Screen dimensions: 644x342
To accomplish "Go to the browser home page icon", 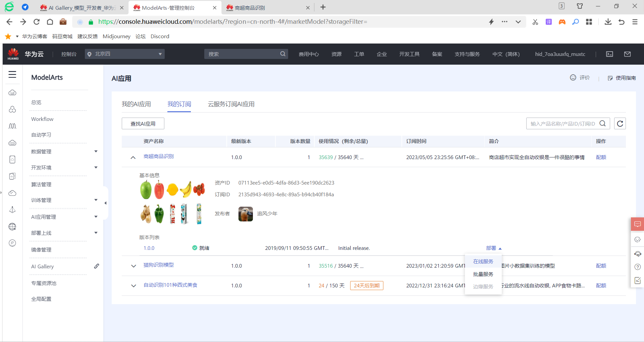I will pyautogui.click(x=50, y=22).
